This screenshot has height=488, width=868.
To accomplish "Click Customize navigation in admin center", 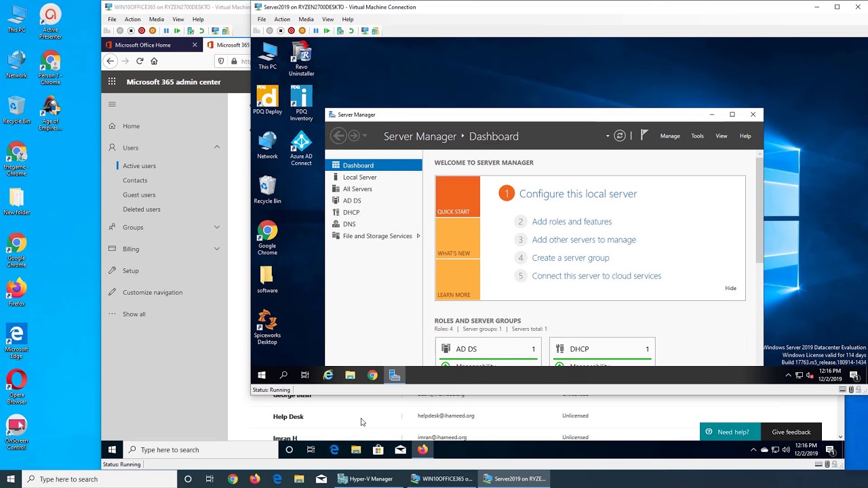I will 153,292.
